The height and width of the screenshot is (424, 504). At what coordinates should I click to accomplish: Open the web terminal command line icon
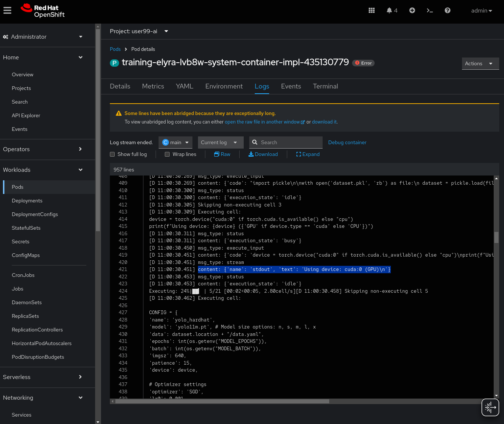tap(430, 11)
